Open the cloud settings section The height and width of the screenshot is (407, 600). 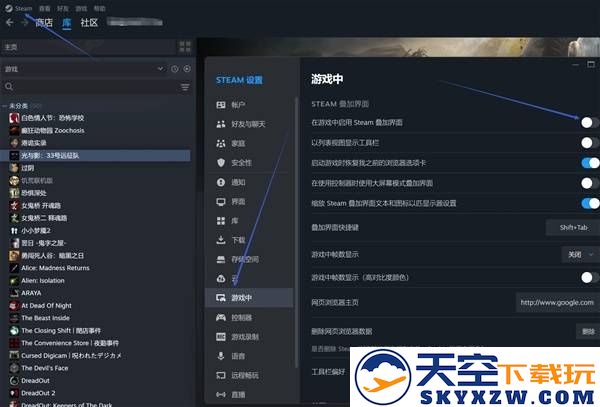coord(249,278)
